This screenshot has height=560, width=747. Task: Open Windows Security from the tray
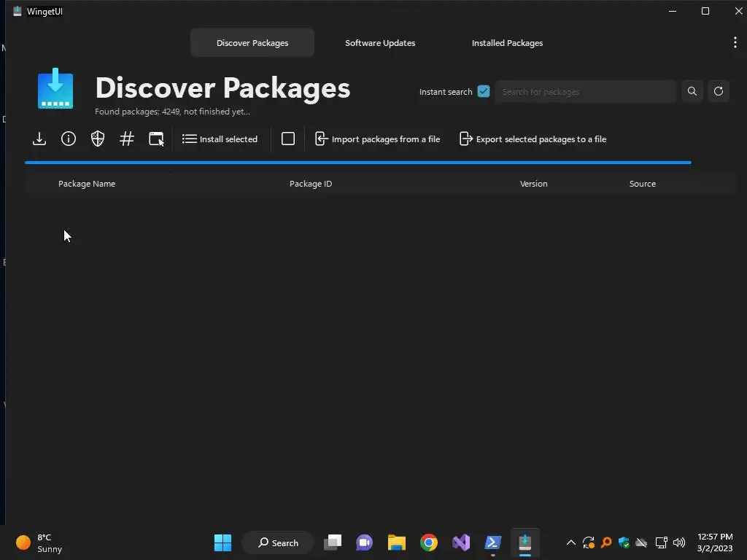pos(624,542)
